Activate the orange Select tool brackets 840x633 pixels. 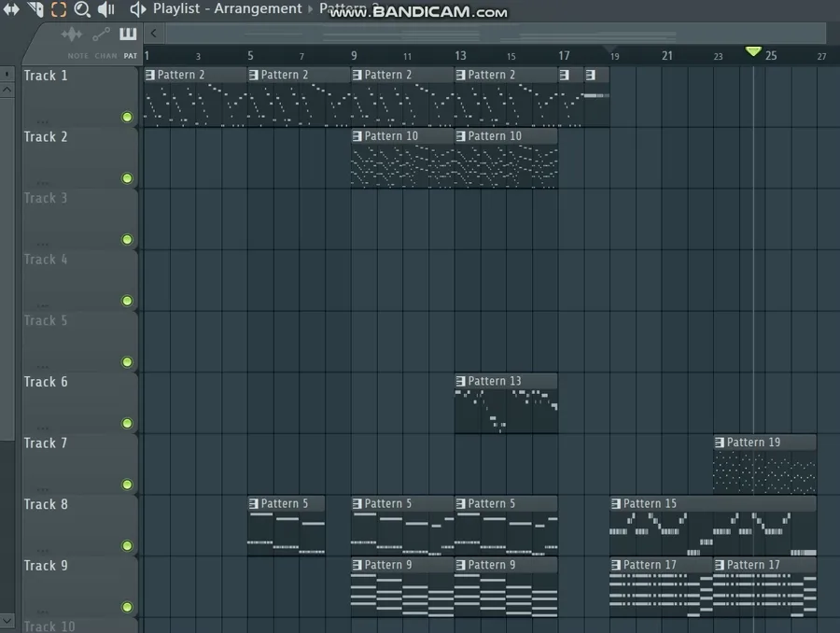pos(59,9)
